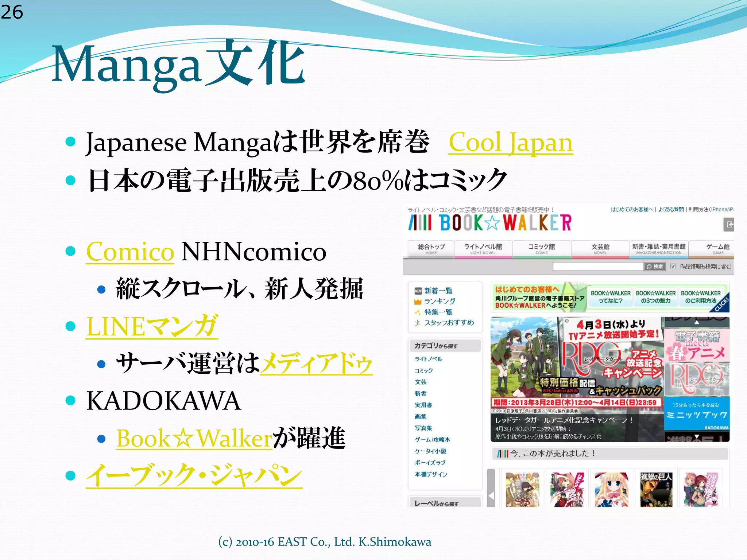Switch to the ゲーム館 GAME tab
The image size is (747, 560).
click(x=711, y=249)
